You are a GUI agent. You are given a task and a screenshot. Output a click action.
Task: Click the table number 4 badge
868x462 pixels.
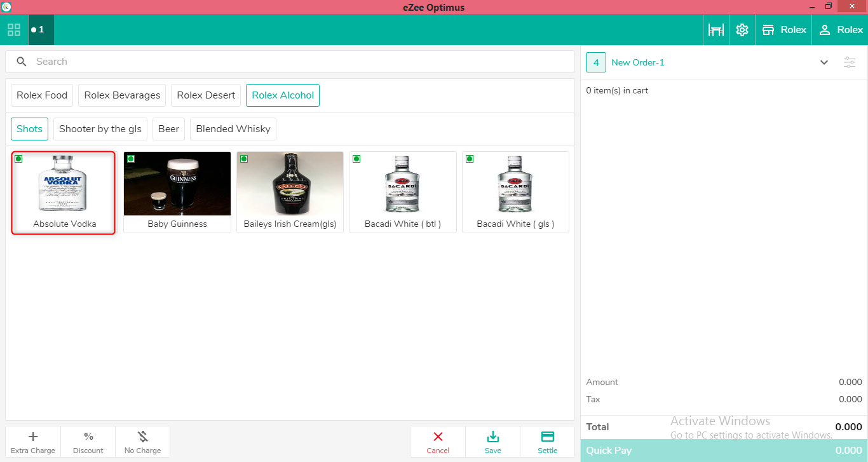[x=596, y=62]
